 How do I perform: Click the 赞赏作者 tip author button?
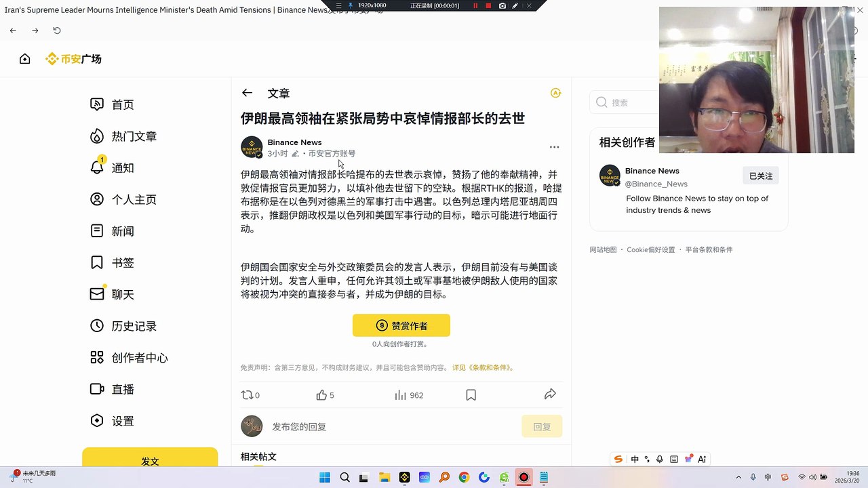[x=401, y=325]
